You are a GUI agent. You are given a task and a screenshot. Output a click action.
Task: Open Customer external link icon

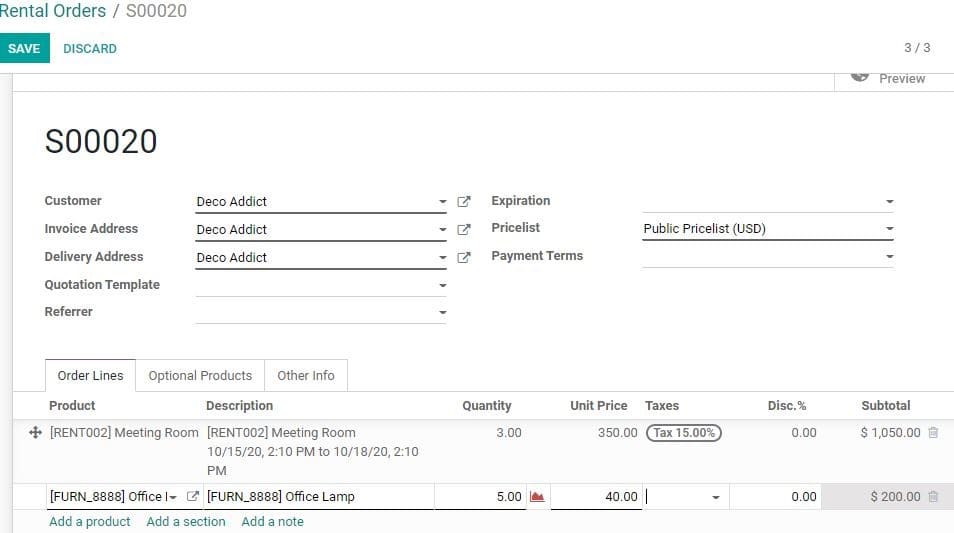(x=464, y=201)
